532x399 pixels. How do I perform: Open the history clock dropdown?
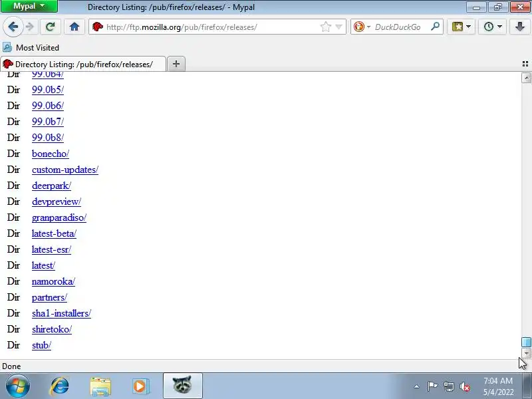[x=492, y=27]
